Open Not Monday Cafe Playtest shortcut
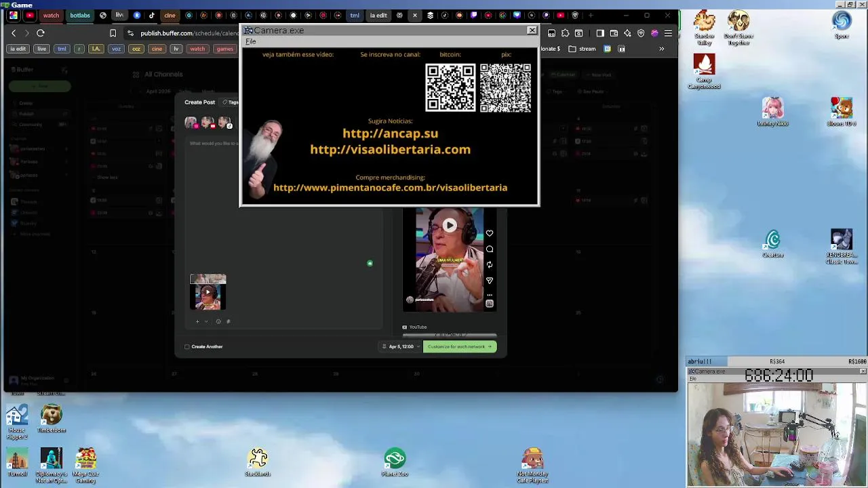 pos(532,466)
